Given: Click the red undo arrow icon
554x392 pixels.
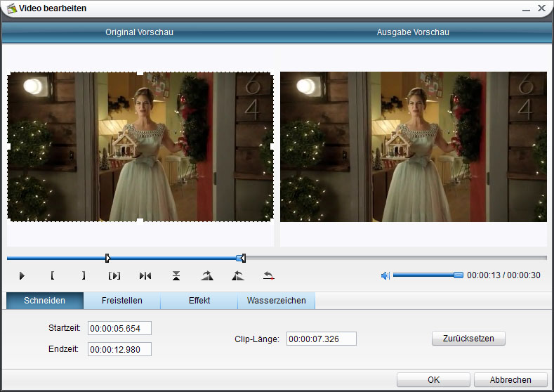Looking at the screenshot, I should (268, 275).
